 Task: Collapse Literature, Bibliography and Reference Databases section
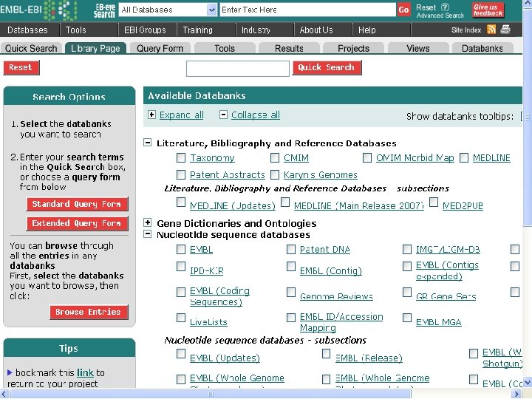(147, 143)
